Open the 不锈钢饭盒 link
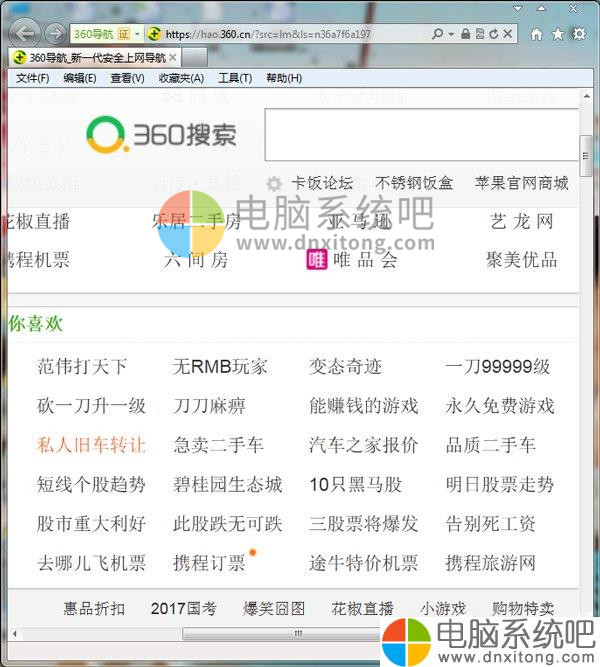This screenshot has width=600, height=667. click(x=414, y=183)
